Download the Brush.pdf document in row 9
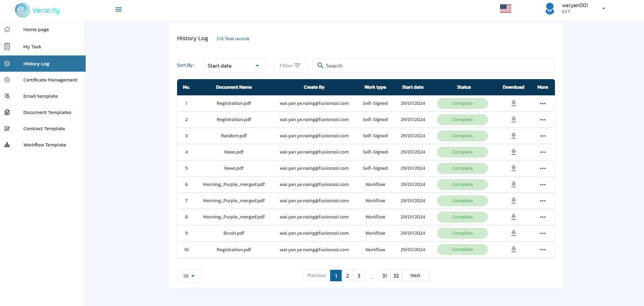Screen dimensions: 644x306 [x=513, y=233]
